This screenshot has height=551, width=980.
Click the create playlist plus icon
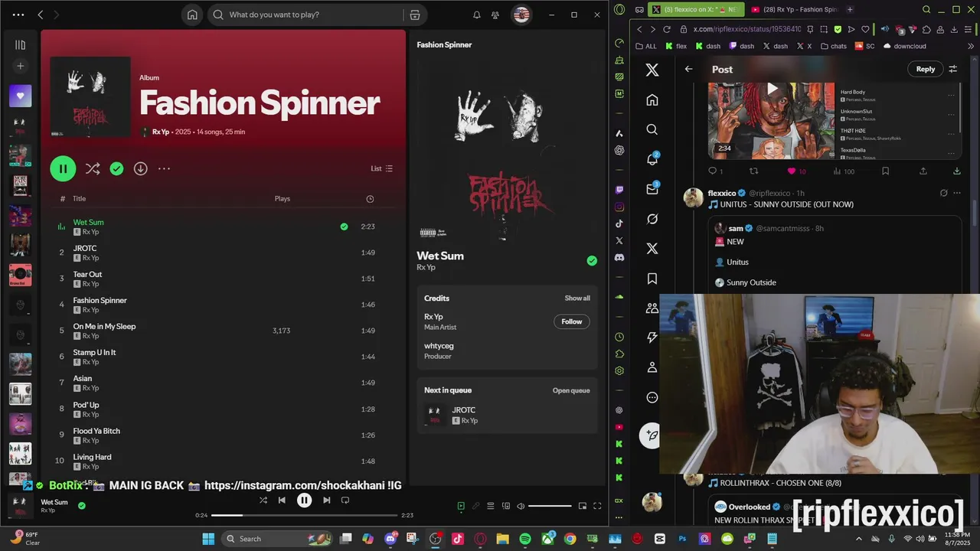click(20, 67)
